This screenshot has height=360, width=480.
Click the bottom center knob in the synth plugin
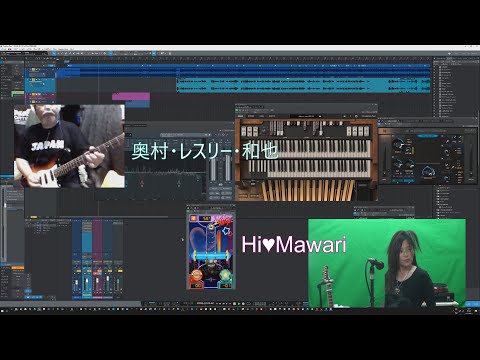[429, 172]
